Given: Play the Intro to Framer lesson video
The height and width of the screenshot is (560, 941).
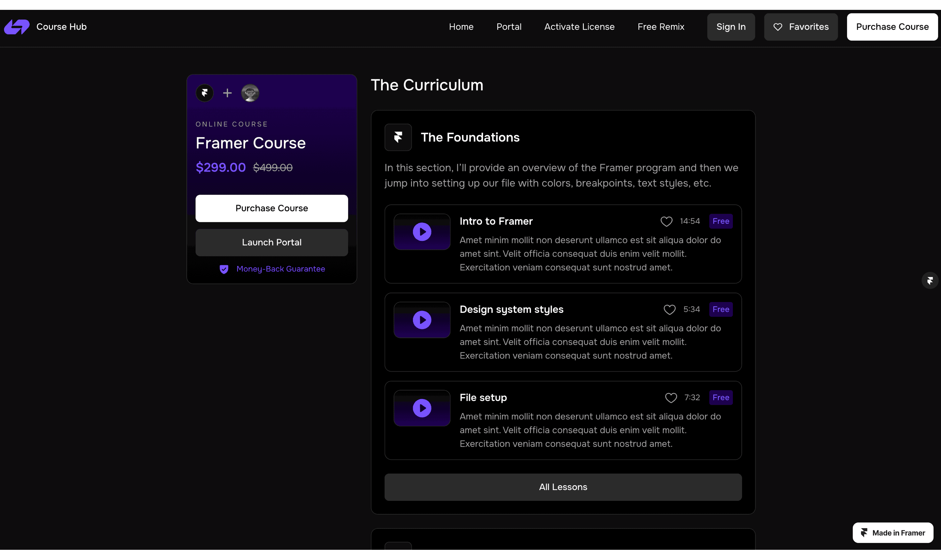Looking at the screenshot, I should pos(422,232).
